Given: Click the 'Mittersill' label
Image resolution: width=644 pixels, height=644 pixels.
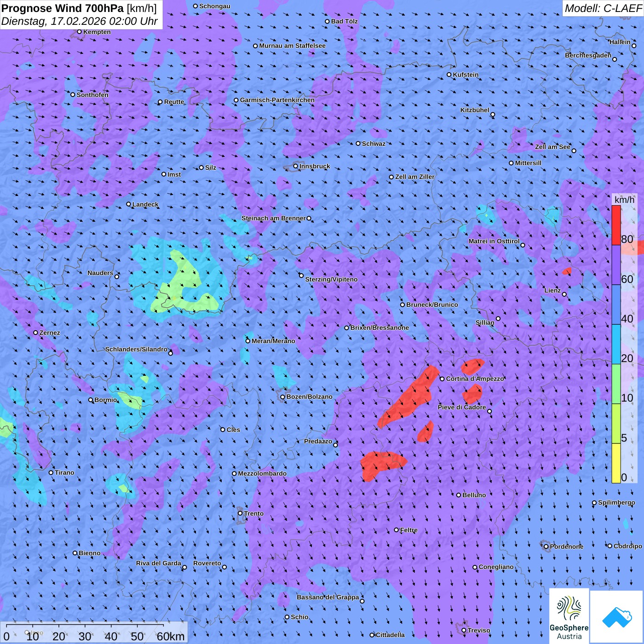Looking at the screenshot, I should (x=528, y=163).
